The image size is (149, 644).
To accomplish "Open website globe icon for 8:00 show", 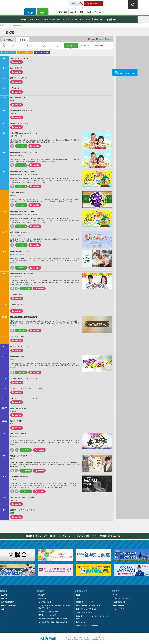I will point(12,165).
